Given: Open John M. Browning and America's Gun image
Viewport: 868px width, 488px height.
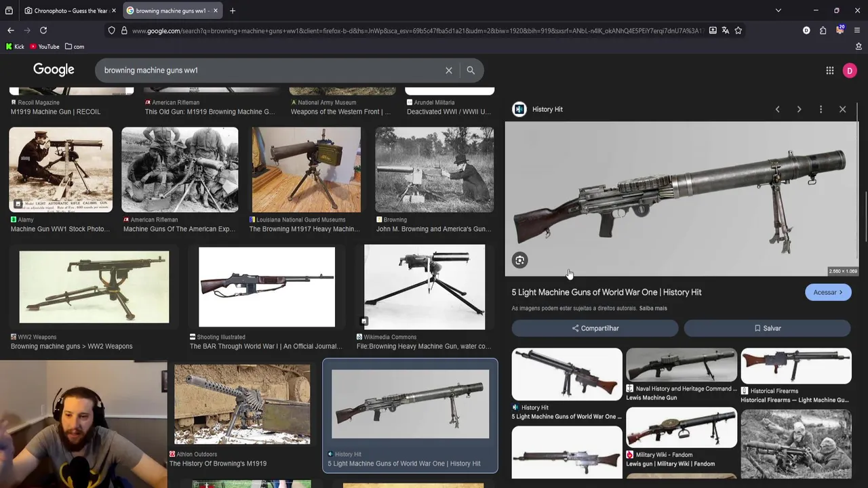Looking at the screenshot, I should click(434, 169).
